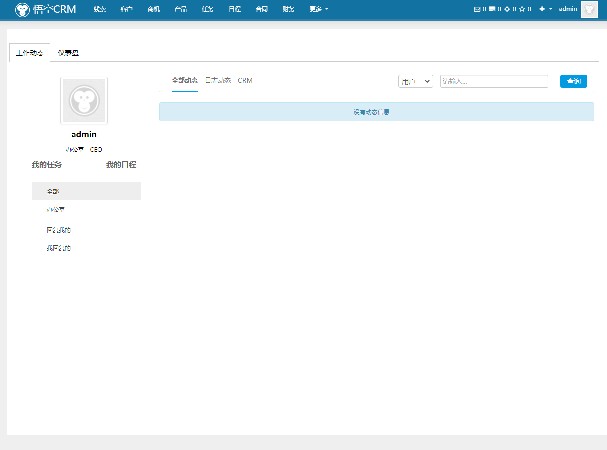This screenshot has height=450, width=607.
Task: Open the 我的任务 link
Action: (47, 165)
